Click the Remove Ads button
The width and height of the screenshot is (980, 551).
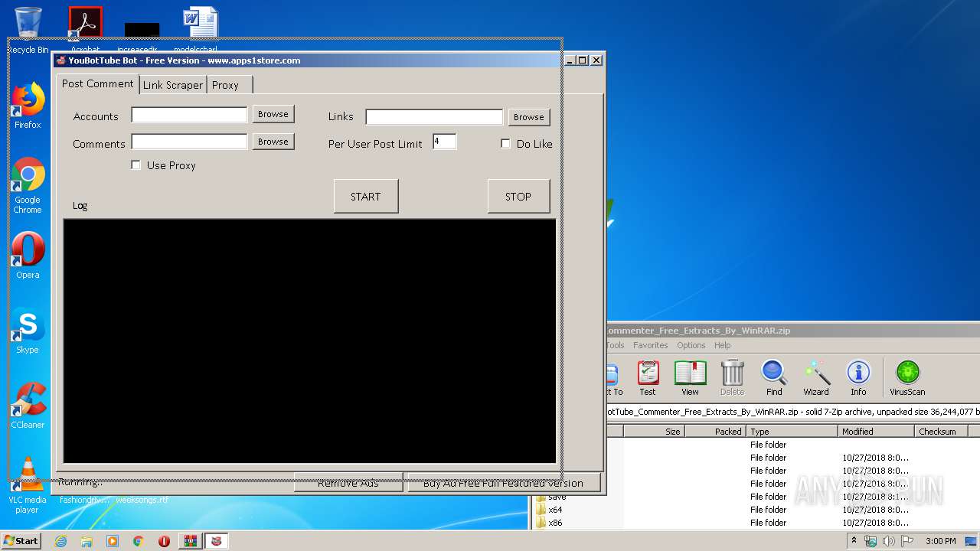[348, 483]
